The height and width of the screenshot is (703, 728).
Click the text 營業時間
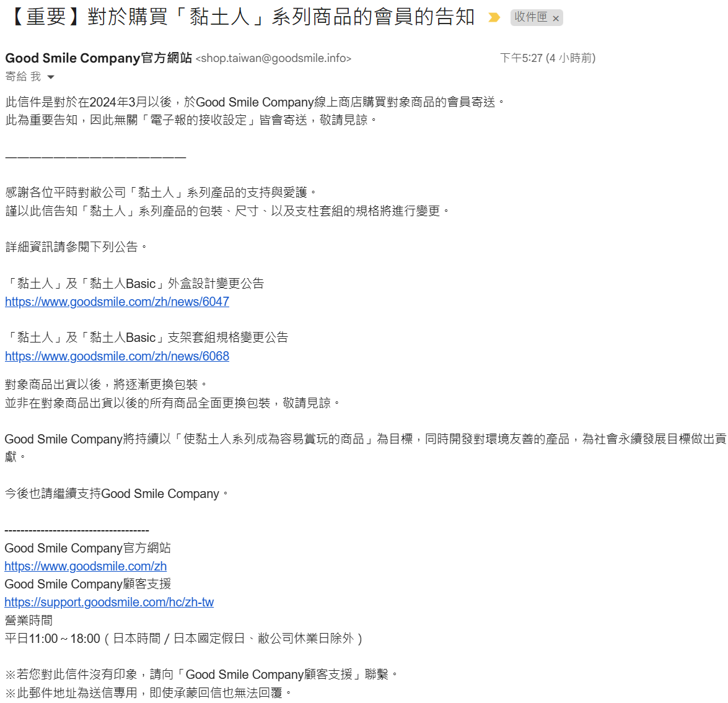coord(29,621)
